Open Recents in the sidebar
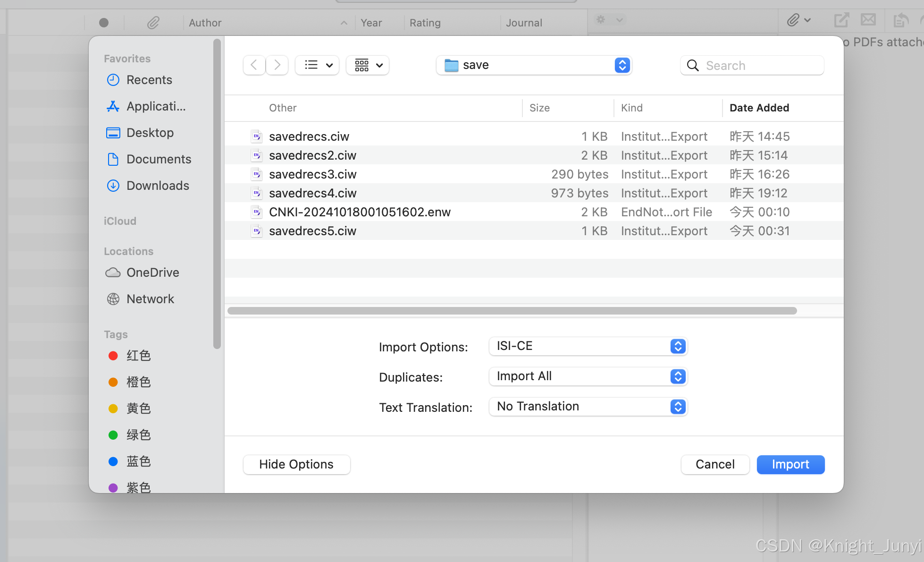Image resolution: width=924 pixels, height=562 pixels. coord(149,80)
